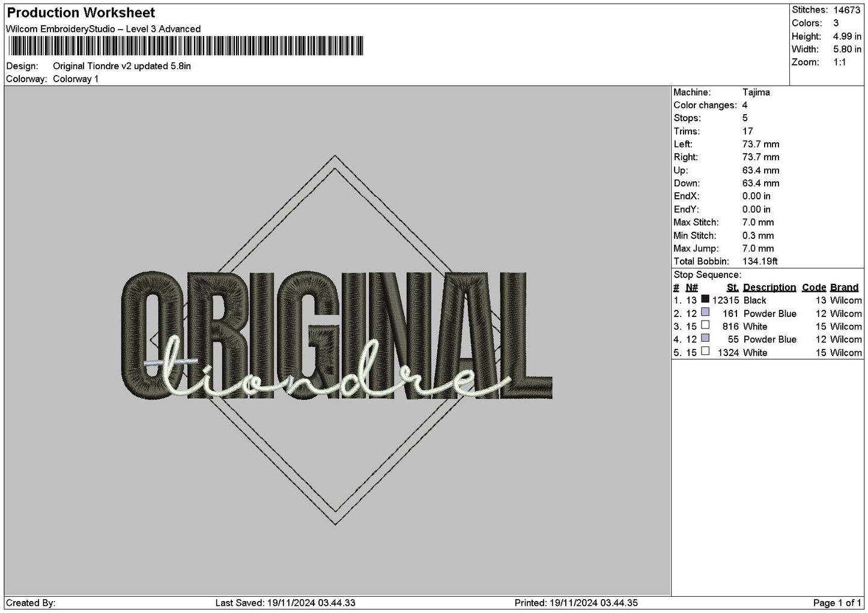Click the Height value 4.99 in

click(847, 37)
